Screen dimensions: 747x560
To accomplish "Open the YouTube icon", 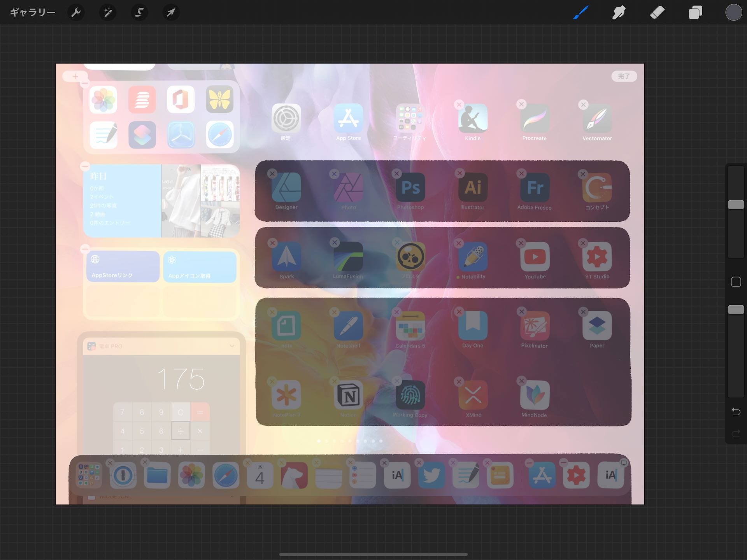I will pyautogui.click(x=535, y=257).
